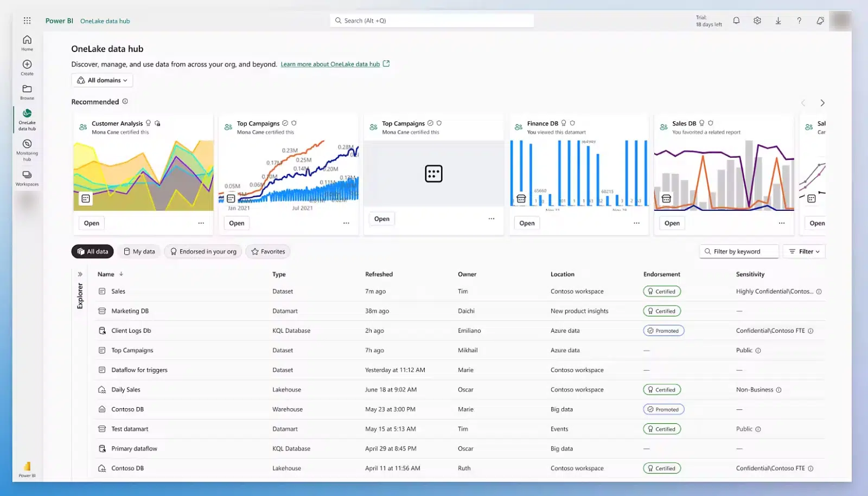Click the Contoso DB warehouse icon
This screenshot has height=496, width=868.
coord(102,409)
